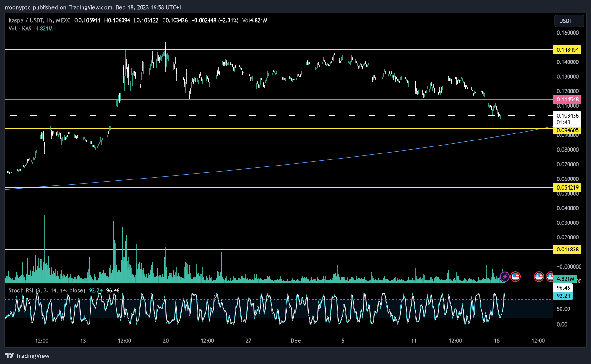Click the 0.080000 price axis tick
The height and width of the screenshot is (364, 591).
pyautogui.click(x=568, y=150)
